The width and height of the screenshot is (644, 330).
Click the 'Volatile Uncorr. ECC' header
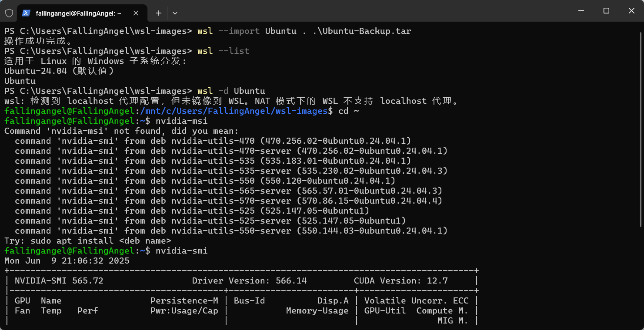click(x=417, y=301)
